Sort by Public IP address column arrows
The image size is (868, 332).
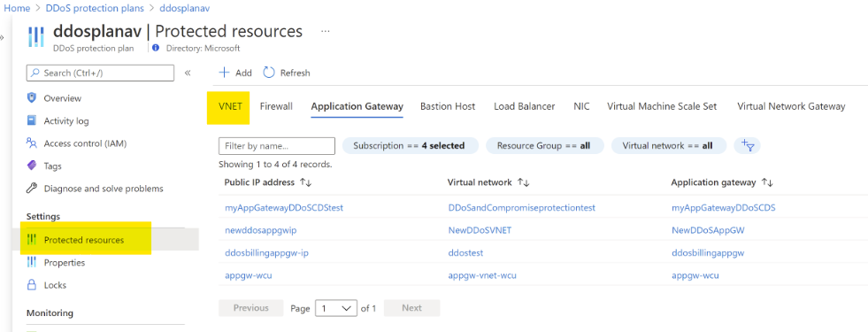(x=305, y=181)
